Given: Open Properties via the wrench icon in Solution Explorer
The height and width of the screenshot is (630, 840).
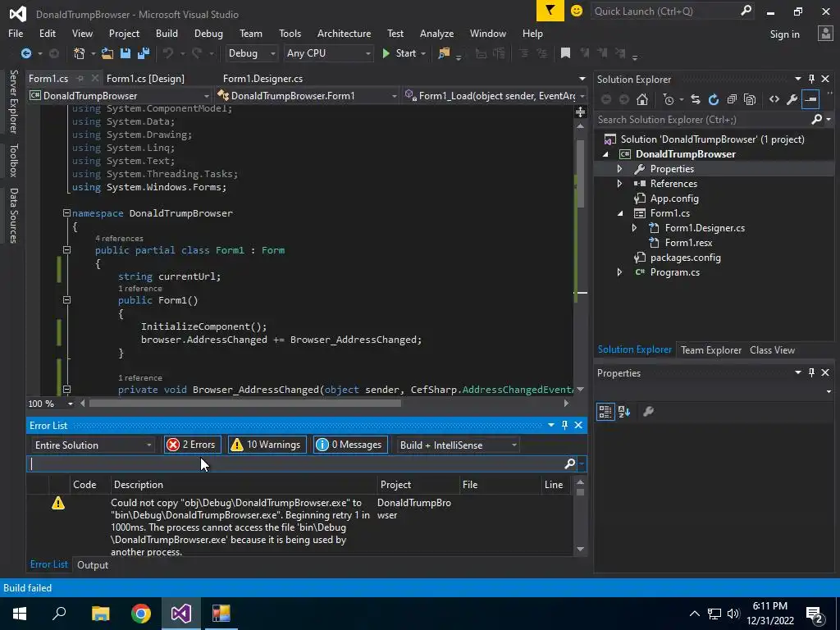Looking at the screenshot, I should point(792,99).
